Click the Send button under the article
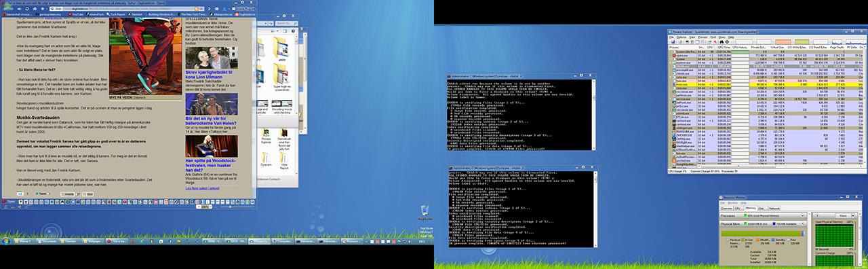Image resolution: width=868 pixels, height=269 pixels. (87, 194)
